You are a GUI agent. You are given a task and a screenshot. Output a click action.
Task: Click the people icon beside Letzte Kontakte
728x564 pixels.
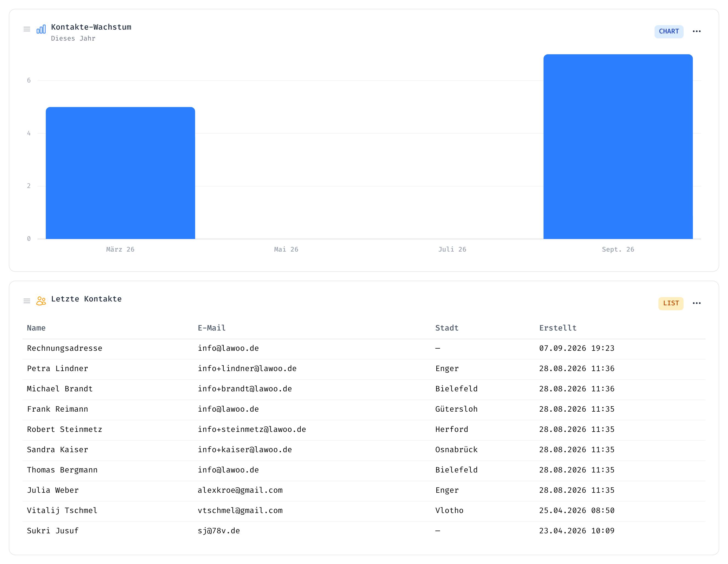click(x=41, y=301)
